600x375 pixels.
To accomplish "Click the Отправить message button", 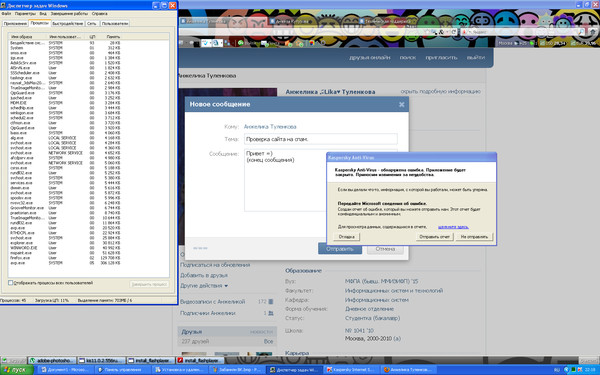I will click(339, 249).
